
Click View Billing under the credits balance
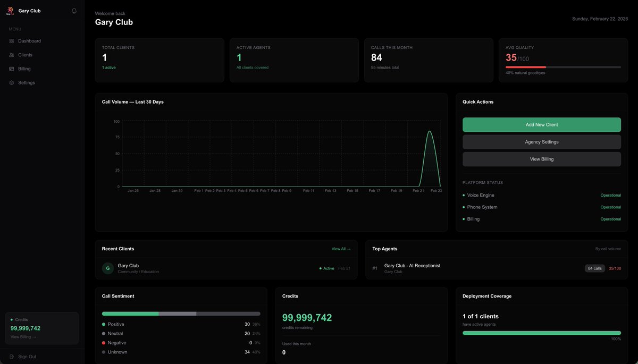tap(22, 336)
